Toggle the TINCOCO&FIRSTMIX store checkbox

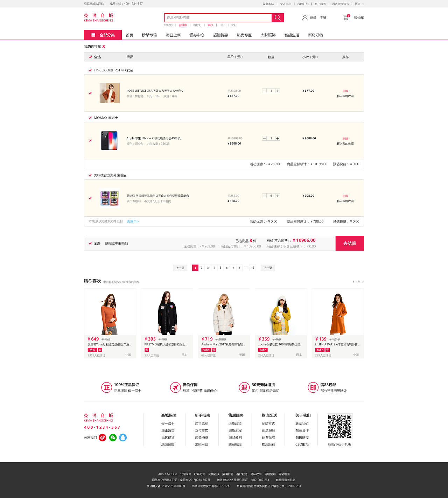90,70
